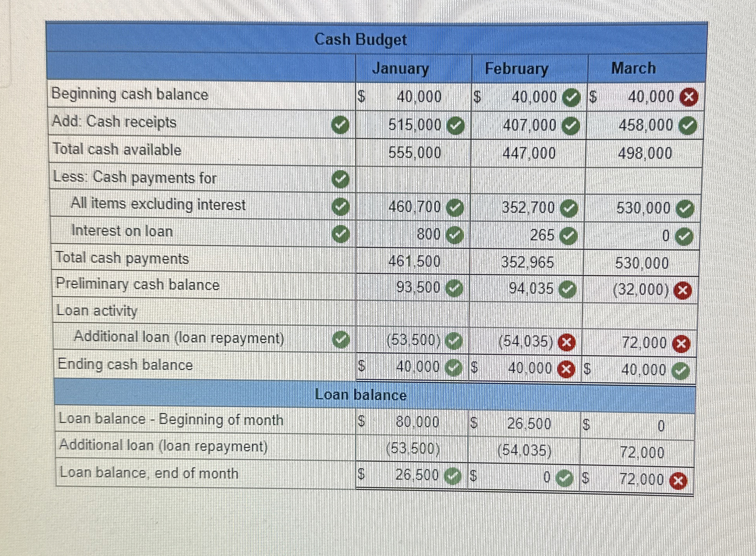This screenshot has height=556, width=756.
Task: Click March preliminary cash balance field
Action: 640,290
